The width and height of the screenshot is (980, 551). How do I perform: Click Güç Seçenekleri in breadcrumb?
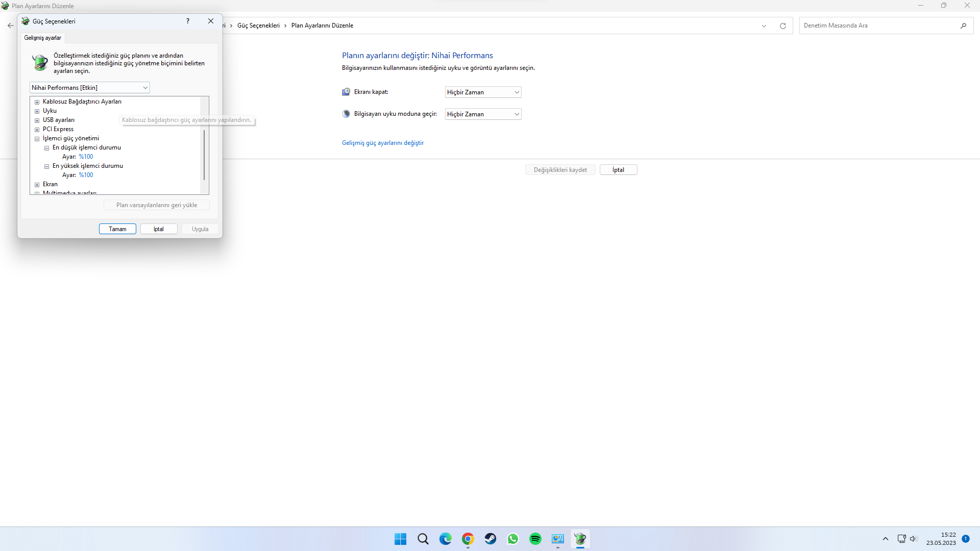[x=258, y=26]
